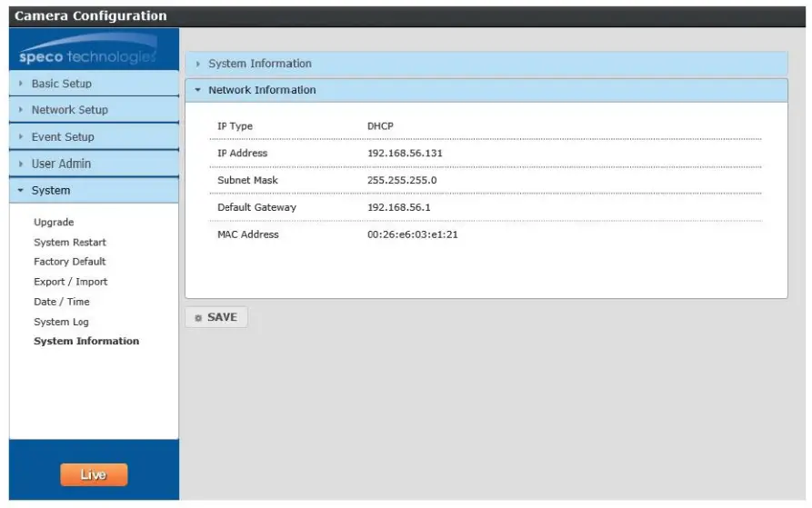Click the default gateway 192.168.56.1
Image resolution: width=812 pixels, height=508 pixels.
(x=399, y=207)
